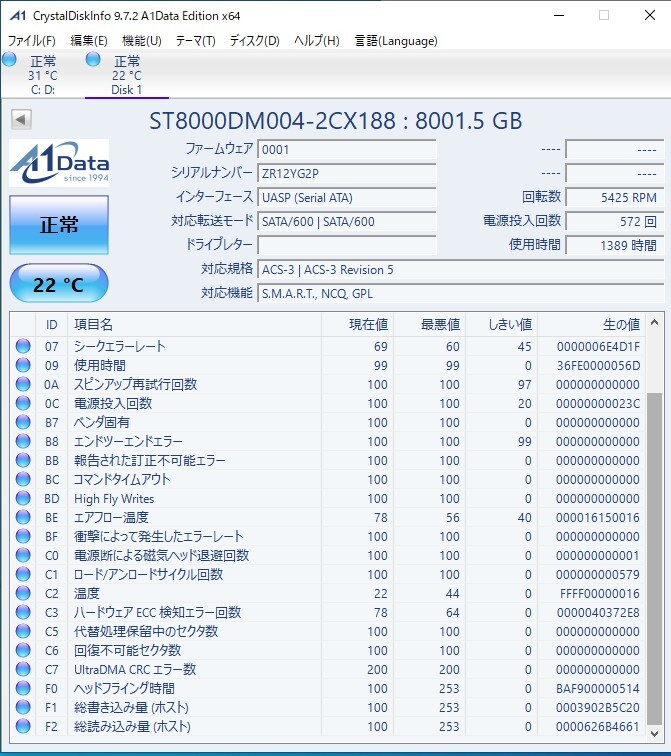Click the 対応機能 field S.M.A.R.T., NCQ, GPL
Image resolution: width=671 pixels, height=756 pixels.
tap(461, 294)
